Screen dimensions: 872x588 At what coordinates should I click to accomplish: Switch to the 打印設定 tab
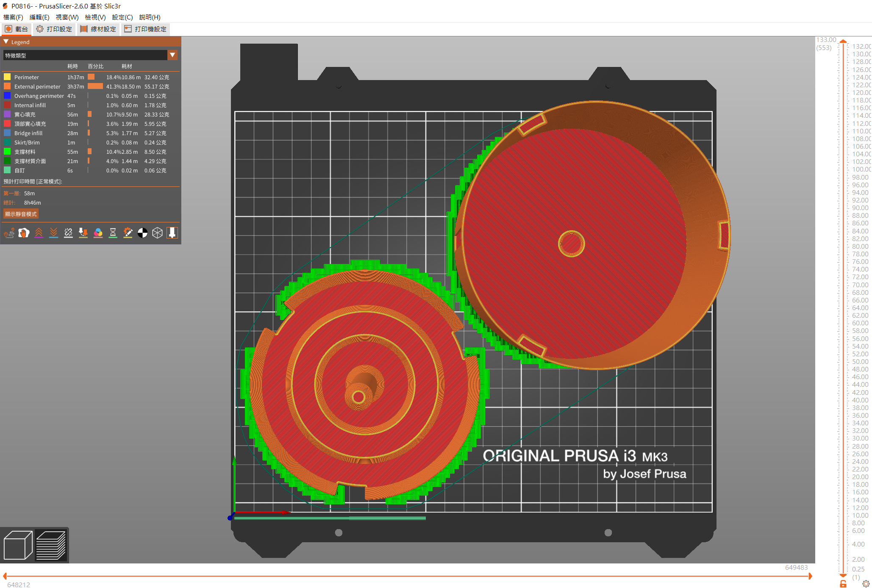(x=54, y=29)
